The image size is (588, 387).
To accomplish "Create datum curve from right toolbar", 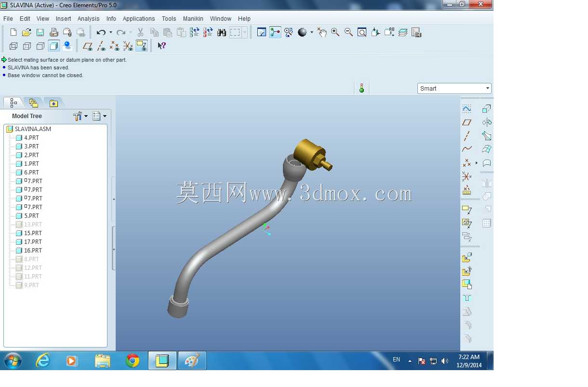I will 467,149.
